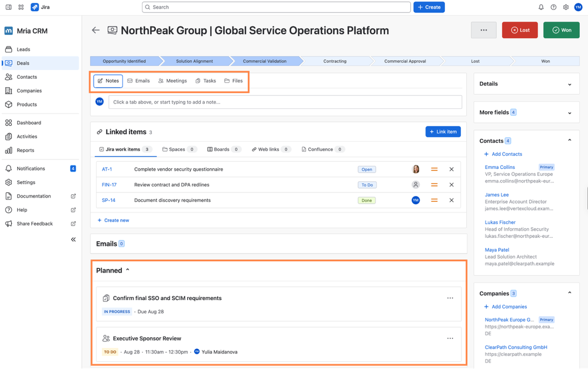This screenshot has height=369, width=588.
Task: Toggle the sidebar panel icon in top bar
Action: point(8,7)
